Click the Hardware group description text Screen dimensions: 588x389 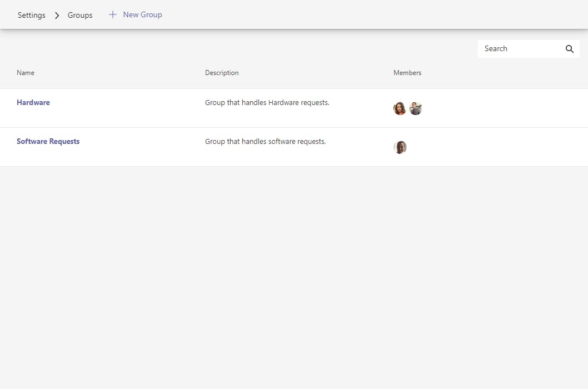coord(267,102)
